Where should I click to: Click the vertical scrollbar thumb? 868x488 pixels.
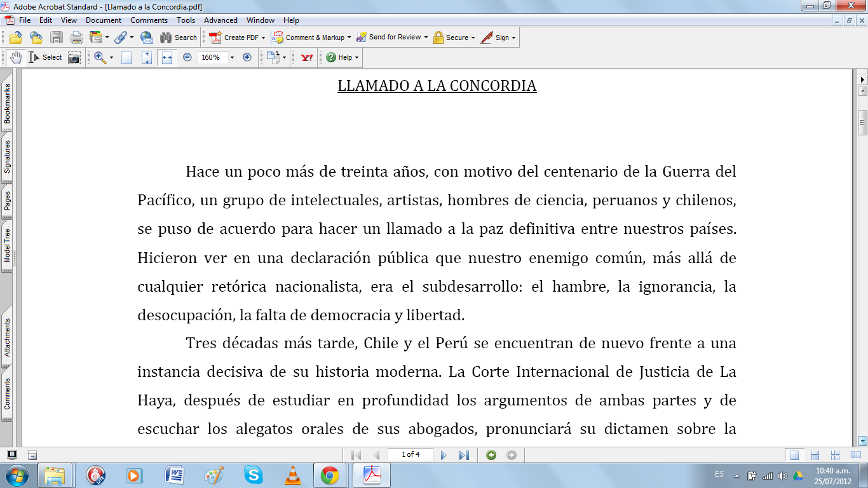click(x=862, y=122)
